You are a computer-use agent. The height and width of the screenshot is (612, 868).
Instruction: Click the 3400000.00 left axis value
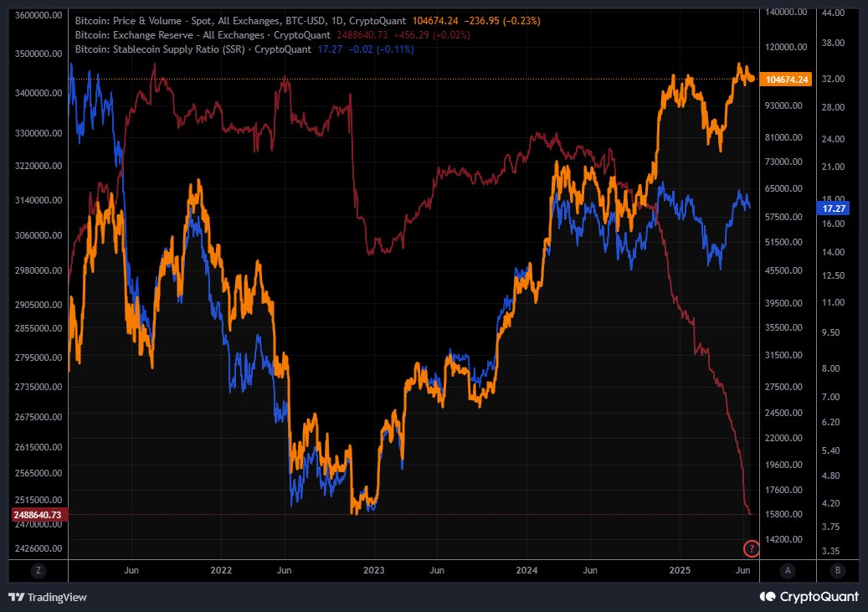(39, 92)
